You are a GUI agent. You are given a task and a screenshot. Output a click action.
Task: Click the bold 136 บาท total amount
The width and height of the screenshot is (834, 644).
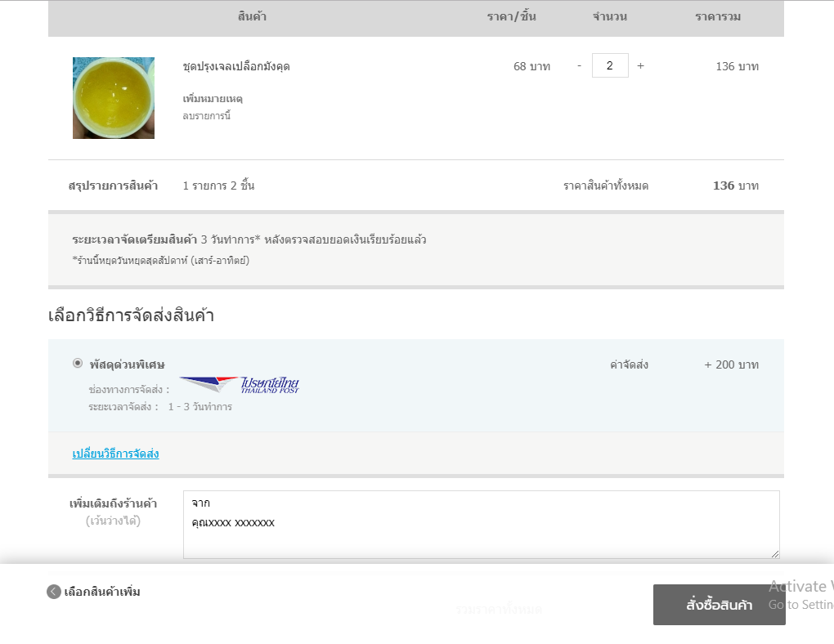[x=735, y=186]
